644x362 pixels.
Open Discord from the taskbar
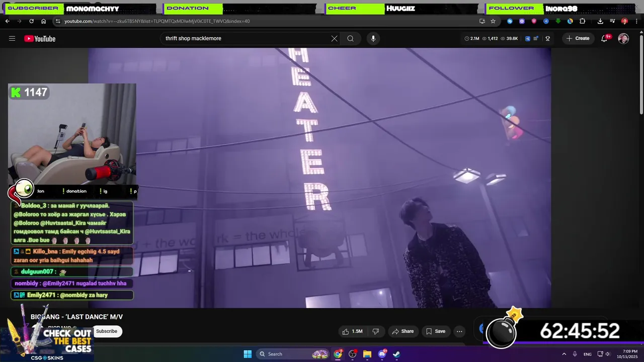tap(382, 354)
